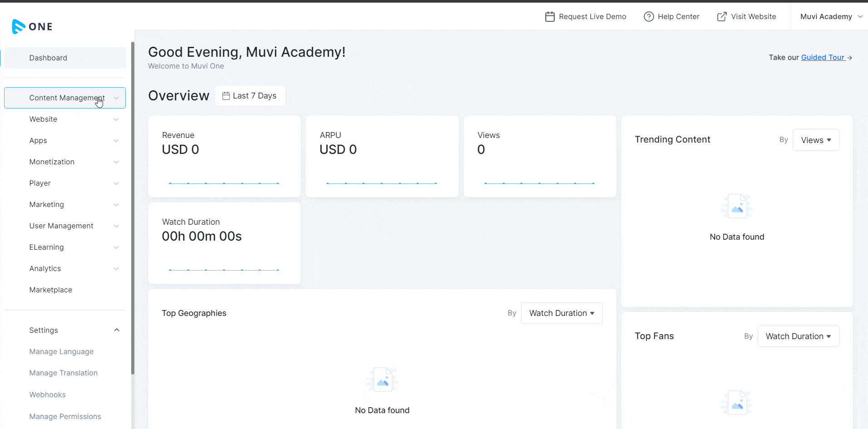Image resolution: width=868 pixels, height=429 pixels.
Task: Click the 'Top Fans' heading
Action: pos(654,336)
